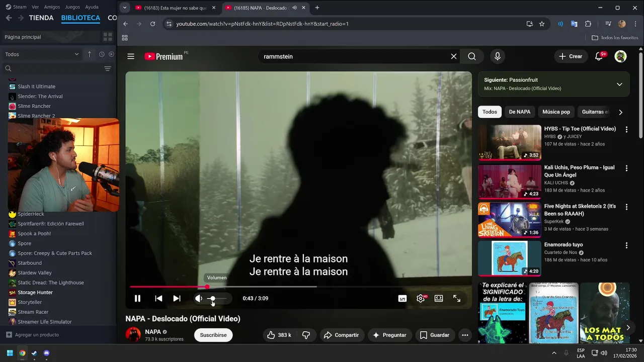
Task: Toggle subtitles in the video player
Action: click(403, 298)
